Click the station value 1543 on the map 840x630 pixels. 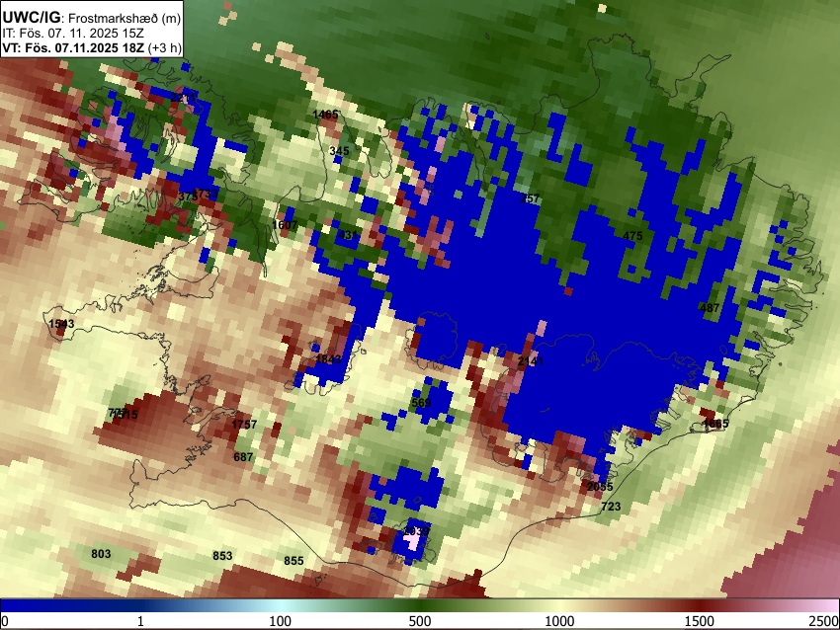pos(61,324)
